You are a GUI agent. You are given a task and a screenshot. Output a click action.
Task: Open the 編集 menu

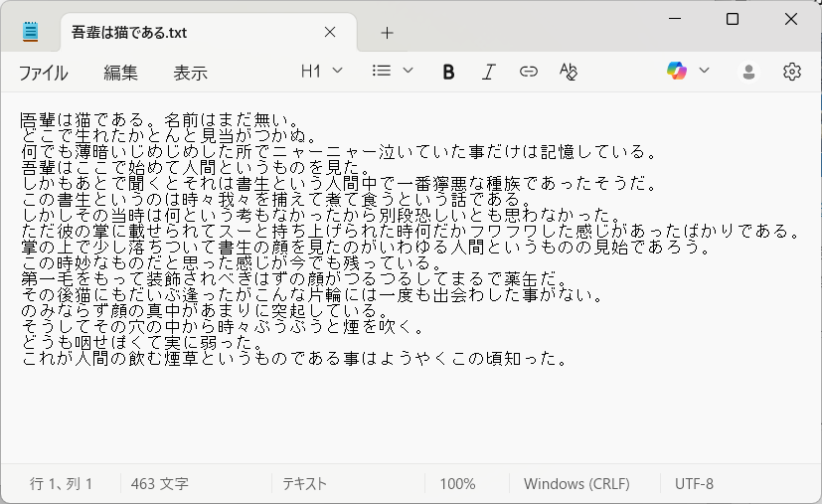120,73
